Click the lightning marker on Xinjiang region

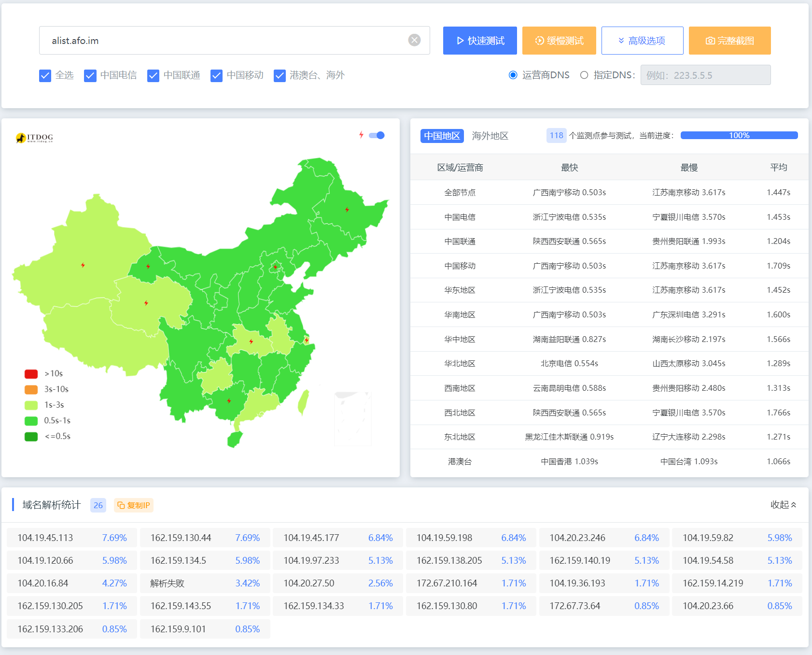click(x=83, y=265)
